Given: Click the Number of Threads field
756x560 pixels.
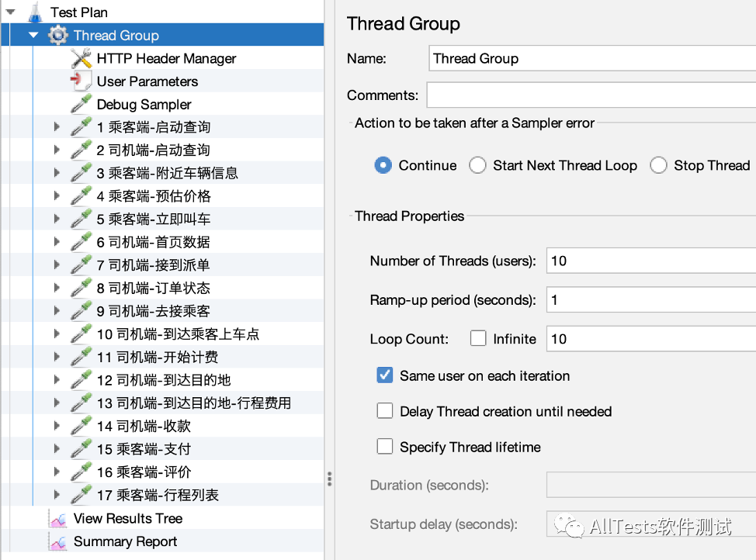Looking at the screenshot, I should coord(651,261).
